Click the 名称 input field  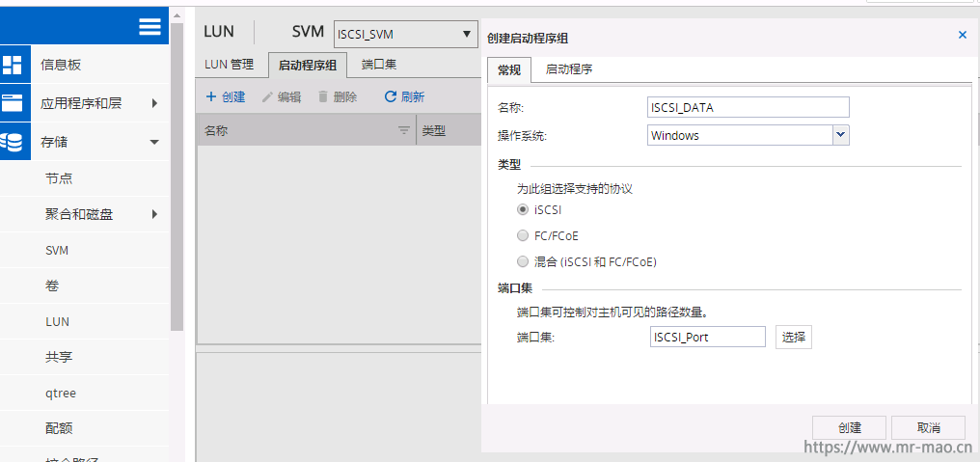[749, 107]
